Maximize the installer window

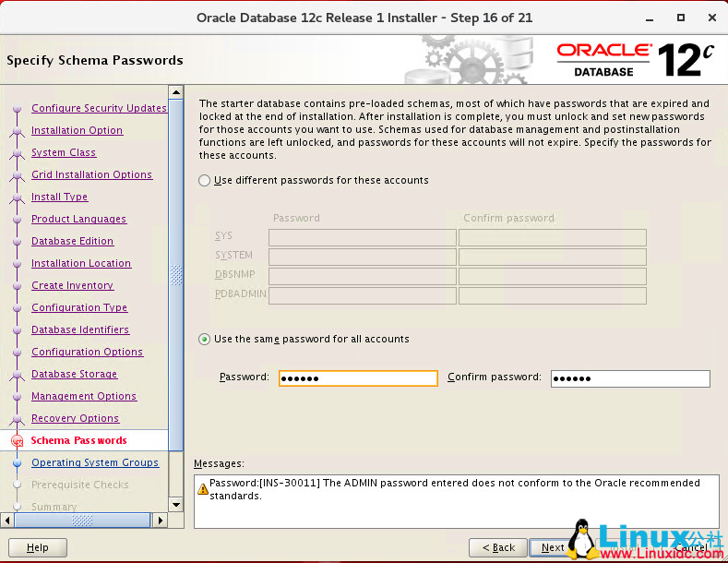tap(681, 18)
